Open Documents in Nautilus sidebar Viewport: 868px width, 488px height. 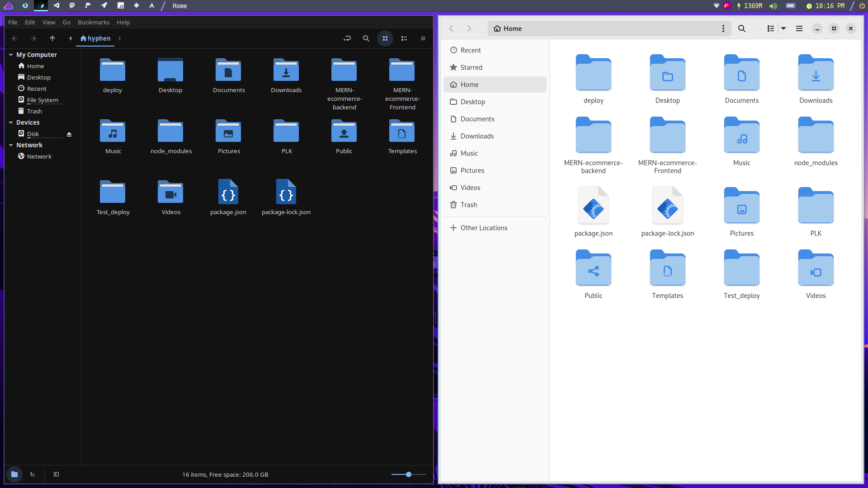495,119
